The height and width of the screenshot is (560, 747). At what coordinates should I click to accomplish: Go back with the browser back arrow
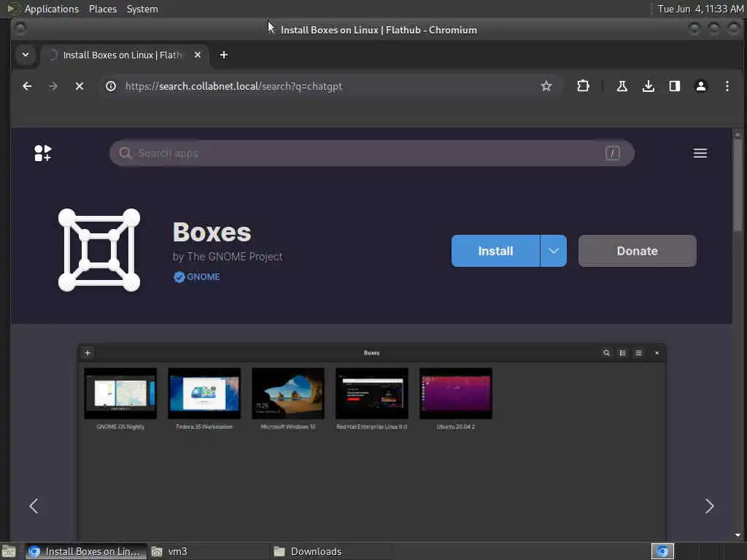coord(27,86)
